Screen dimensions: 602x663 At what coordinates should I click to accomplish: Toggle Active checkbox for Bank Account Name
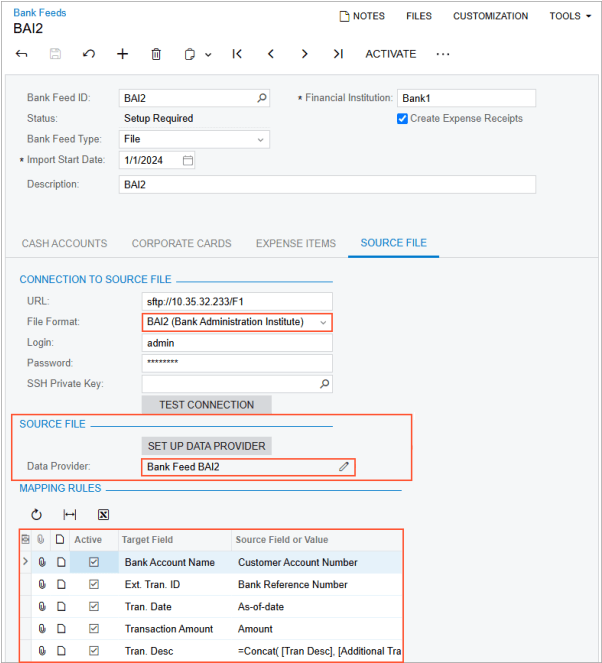[94, 562]
